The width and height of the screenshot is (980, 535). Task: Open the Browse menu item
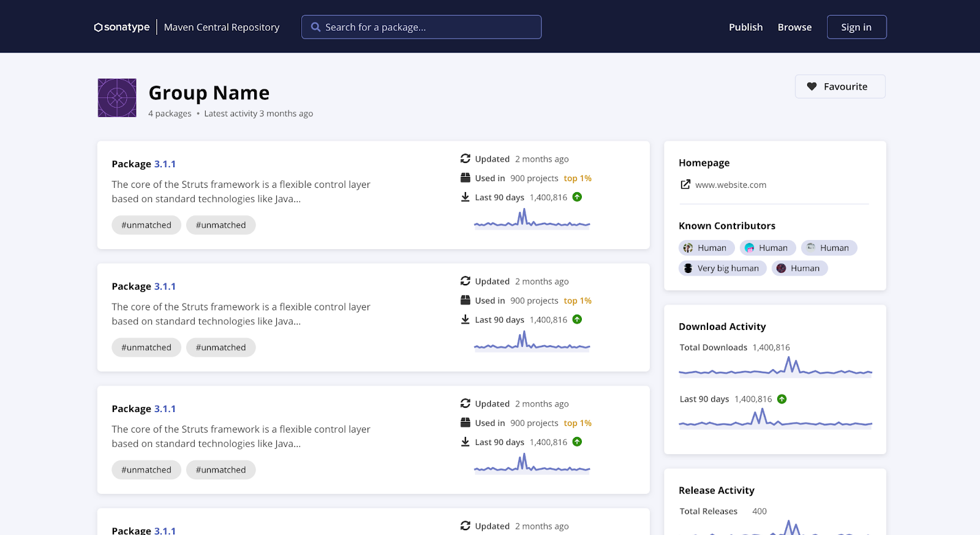pyautogui.click(x=794, y=27)
